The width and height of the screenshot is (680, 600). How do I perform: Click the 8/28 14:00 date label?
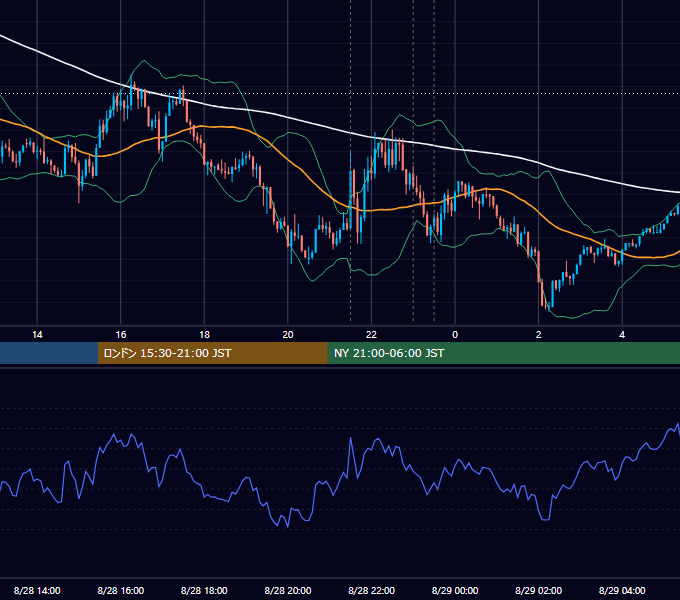click(37, 590)
